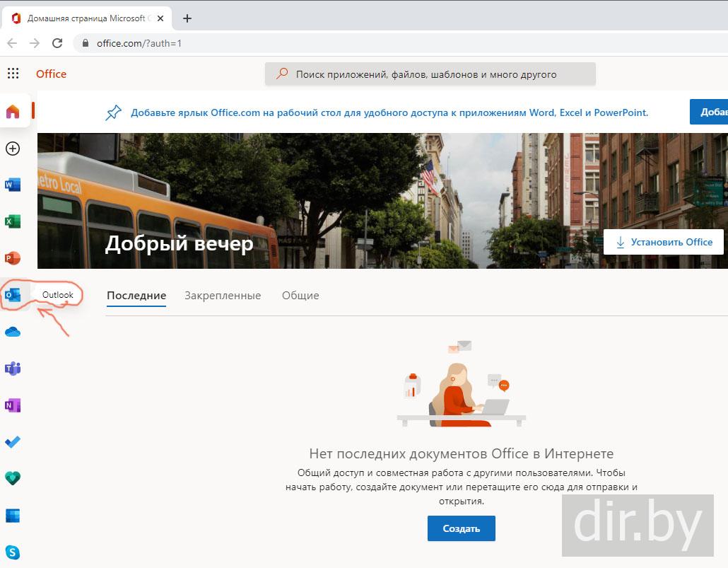The height and width of the screenshot is (568, 728).
Task: Click the office.com address bar URL
Action: coord(139,43)
